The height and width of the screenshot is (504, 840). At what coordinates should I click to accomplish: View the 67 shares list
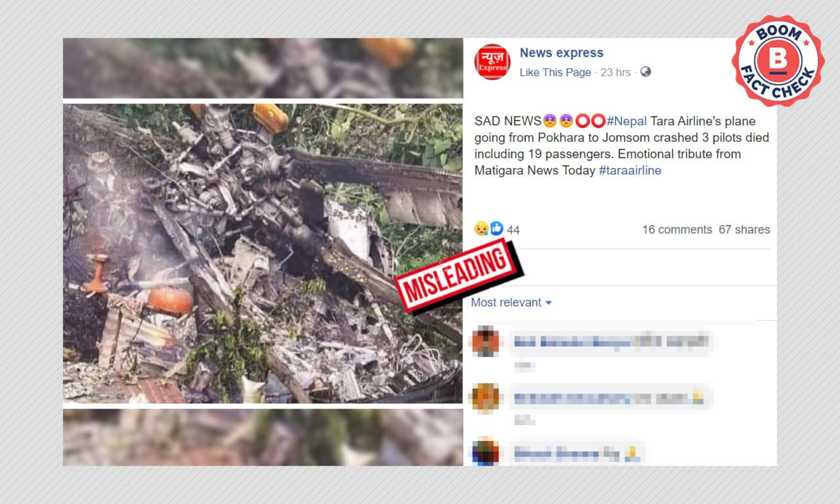(x=744, y=230)
